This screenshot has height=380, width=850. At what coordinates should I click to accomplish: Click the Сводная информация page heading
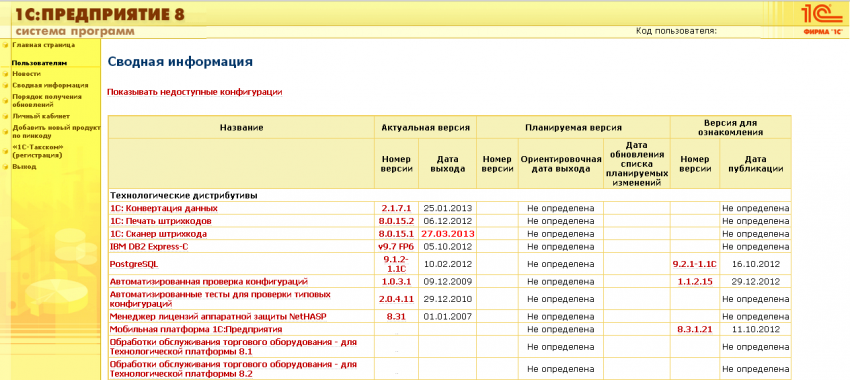pos(180,61)
